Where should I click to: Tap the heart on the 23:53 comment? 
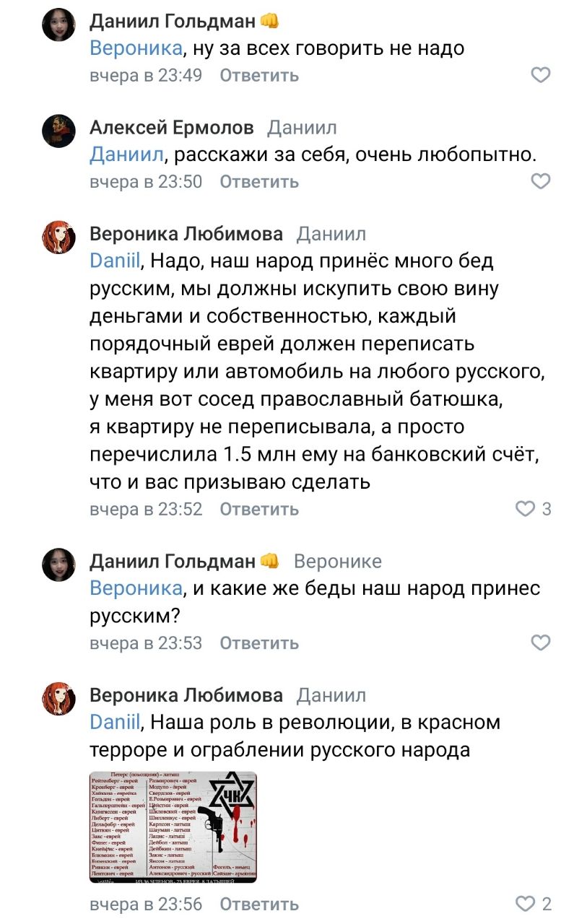540,642
